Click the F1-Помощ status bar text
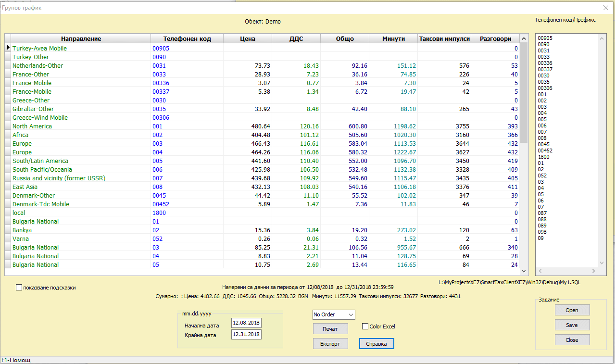This screenshot has height=364, width=615. (15, 360)
